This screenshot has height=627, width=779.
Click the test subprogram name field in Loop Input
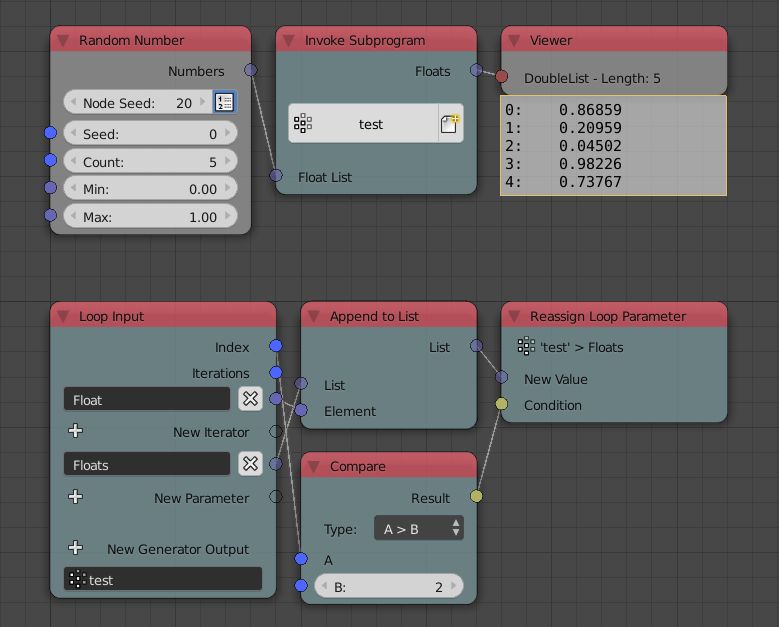pos(163,579)
